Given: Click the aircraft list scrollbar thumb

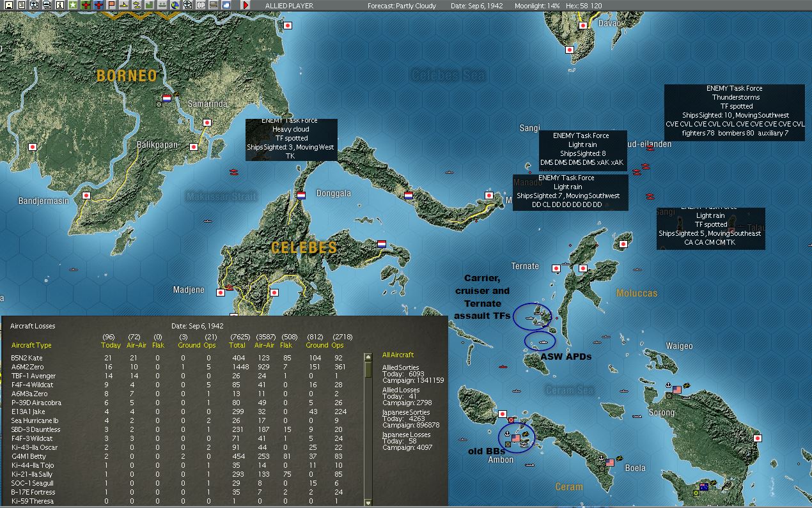Looking at the screenshot, I should (368, 369).
